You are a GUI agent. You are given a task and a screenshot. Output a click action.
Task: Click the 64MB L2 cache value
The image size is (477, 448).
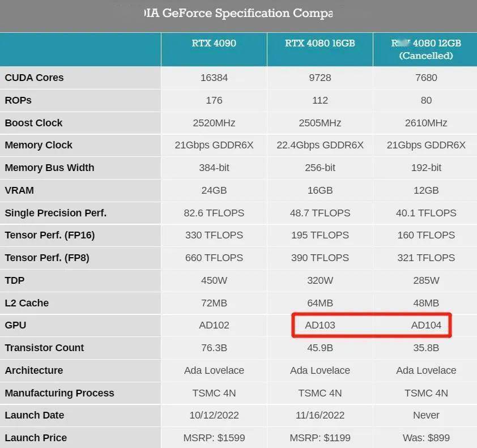(320, 303)
